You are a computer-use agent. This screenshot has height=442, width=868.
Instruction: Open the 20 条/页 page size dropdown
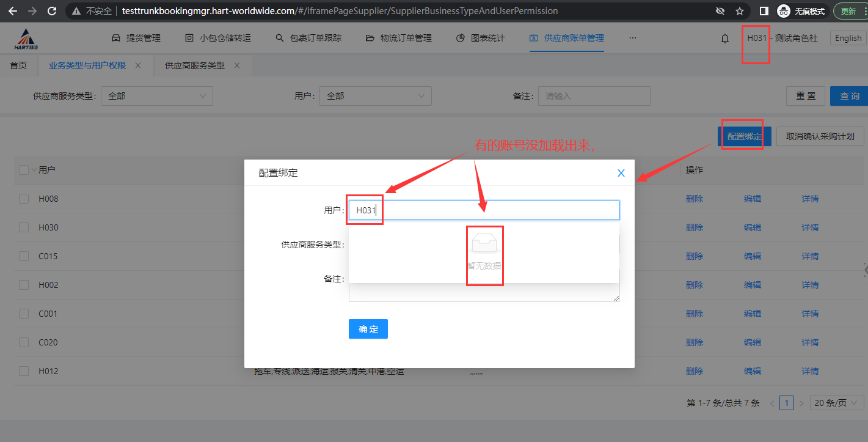pos(837,403)
